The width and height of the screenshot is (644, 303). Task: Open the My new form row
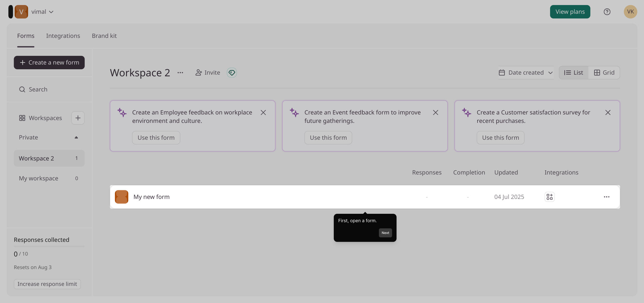[x=365, y=197]
